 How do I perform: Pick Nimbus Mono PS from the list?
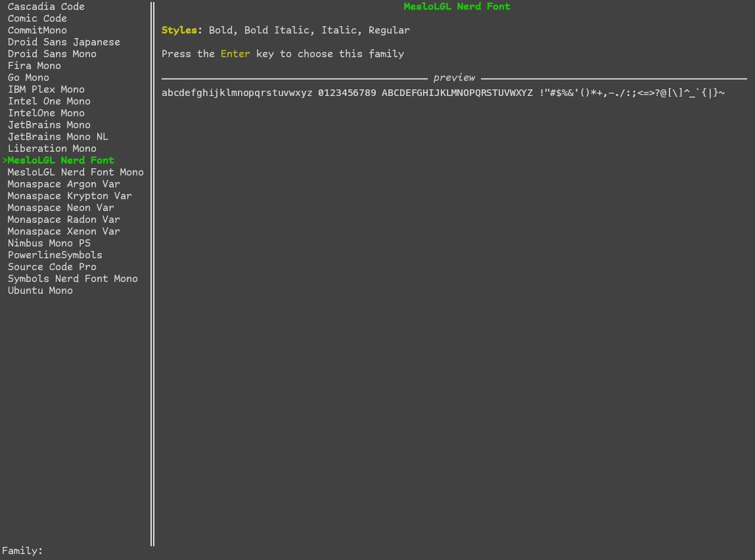(49, 243)
